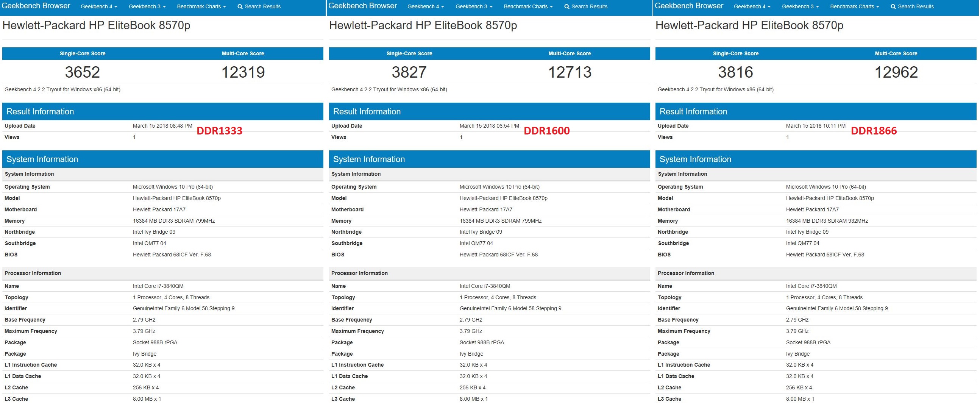Click the Base Frequency 2.79 GHz in the left page
Image resolution: width=980 pixels, height=403 pixels.
pos(144,320)
